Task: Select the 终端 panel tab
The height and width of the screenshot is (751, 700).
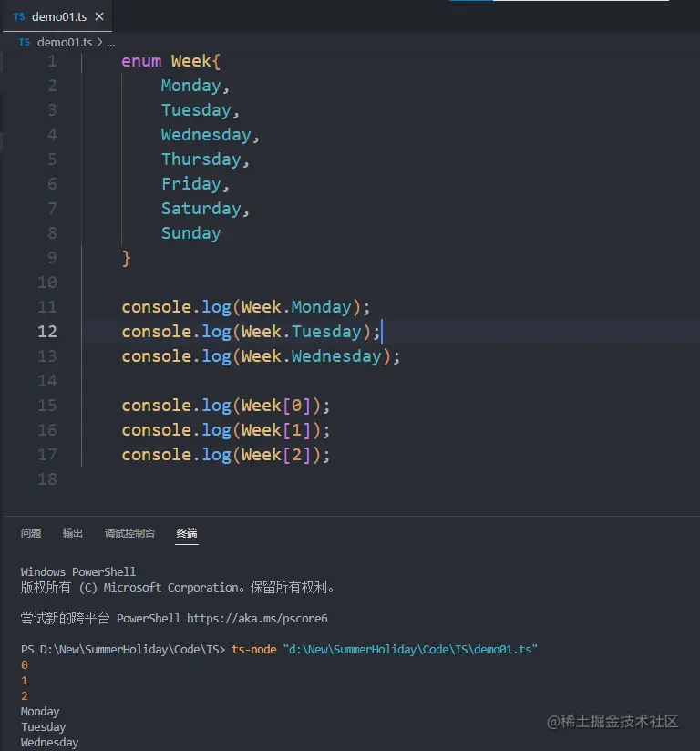Action: click(x=186, y=533)
